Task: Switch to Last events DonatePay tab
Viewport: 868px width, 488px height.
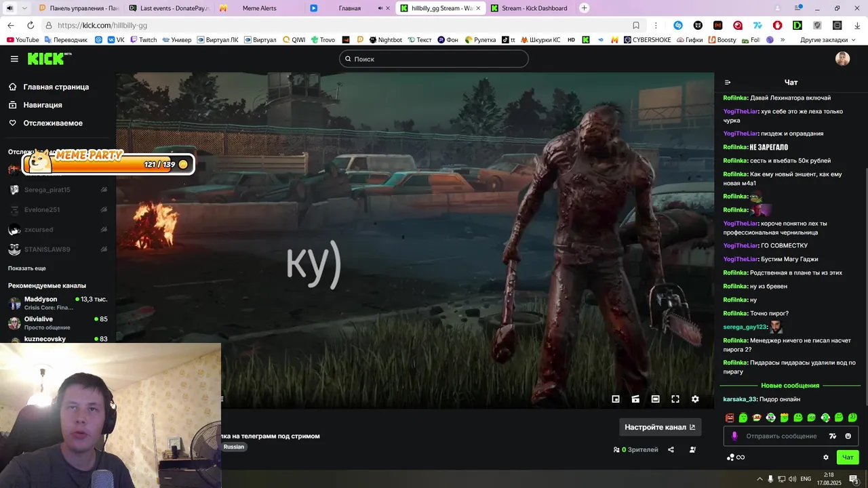Action: click(170, 8)
